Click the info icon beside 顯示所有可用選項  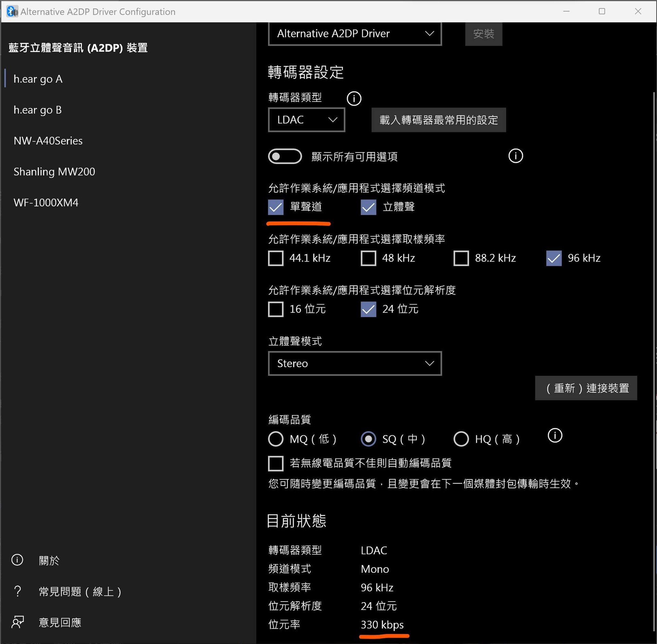[515, 156]
